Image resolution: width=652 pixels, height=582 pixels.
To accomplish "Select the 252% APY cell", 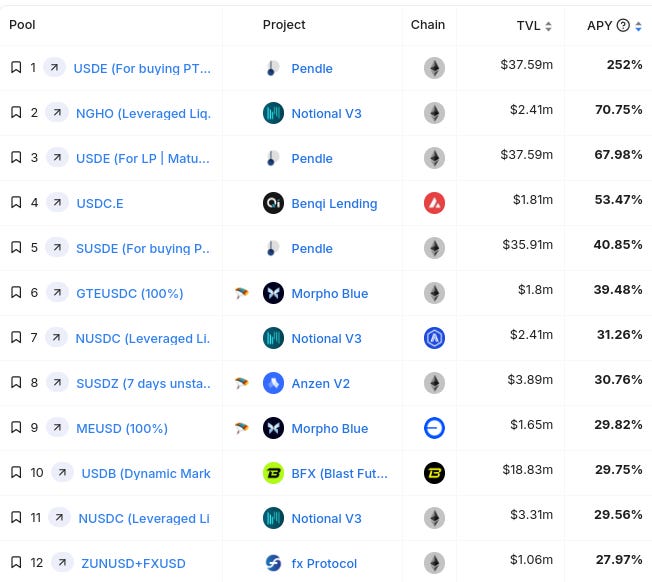I will (x=624, y=65).
